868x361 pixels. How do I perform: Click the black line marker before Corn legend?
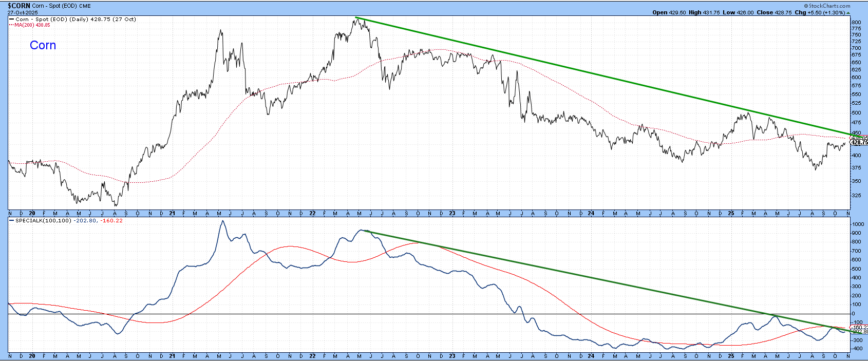coord(11,20)
